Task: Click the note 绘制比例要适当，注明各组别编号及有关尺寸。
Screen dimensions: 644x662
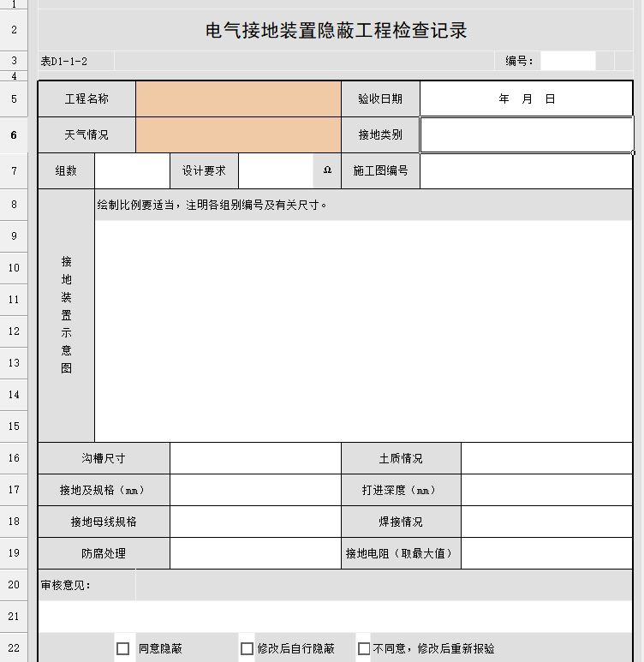Action: coord(212,205)
